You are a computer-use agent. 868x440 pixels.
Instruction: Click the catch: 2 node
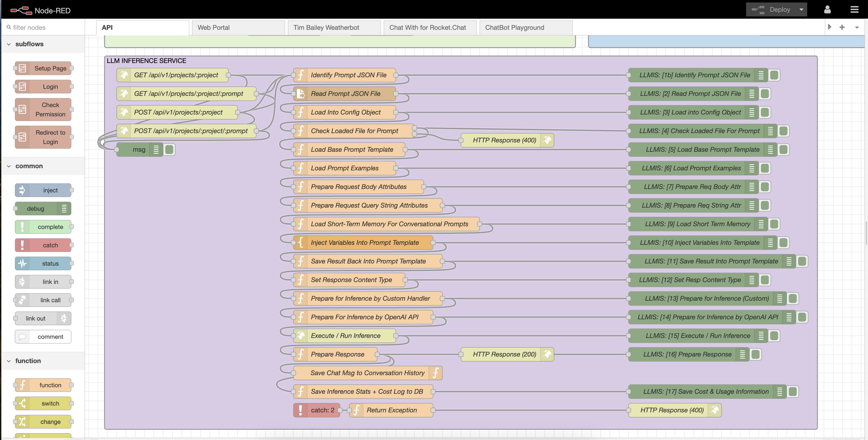pos(316,410)
